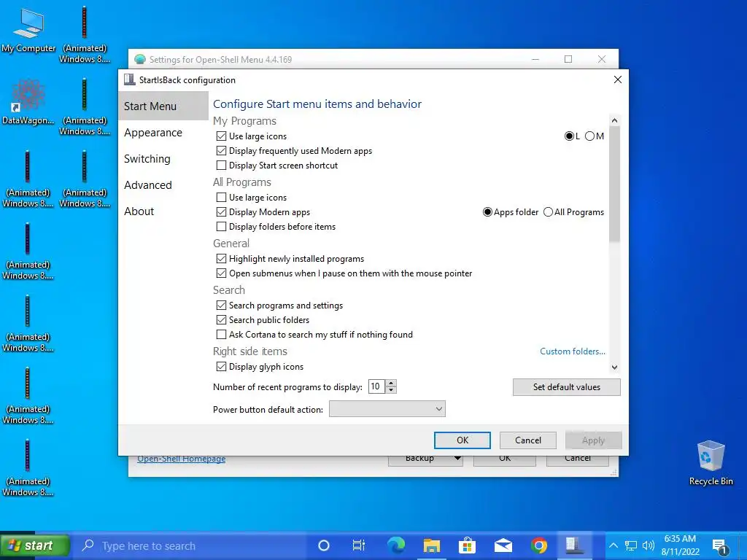The height and width of the screenshot is (560, 747).
Task: Click the StartIsBack configuration title icon
Action: click(x=129, y=79)
